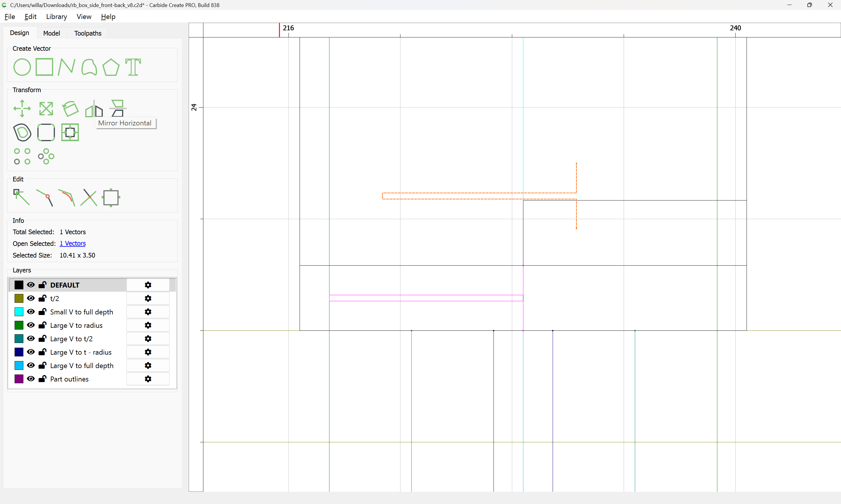Open the Library menu

coord(56,17)
